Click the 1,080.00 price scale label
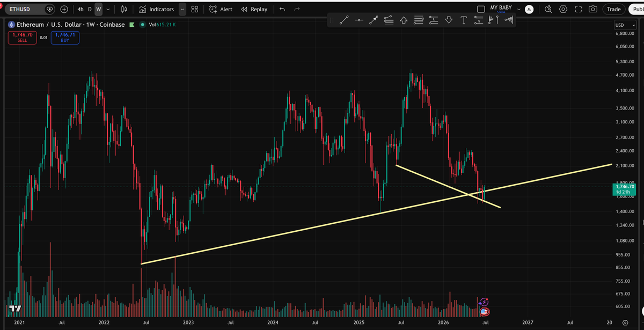Viewport: 644px width, 330px height. coord(624,240)
